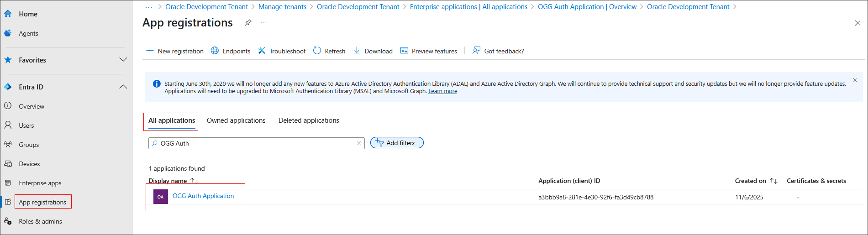Focus the OGG Auth search field
This screenshot has width=868, height=235.
pyautogui.click(x=256, y=143)
